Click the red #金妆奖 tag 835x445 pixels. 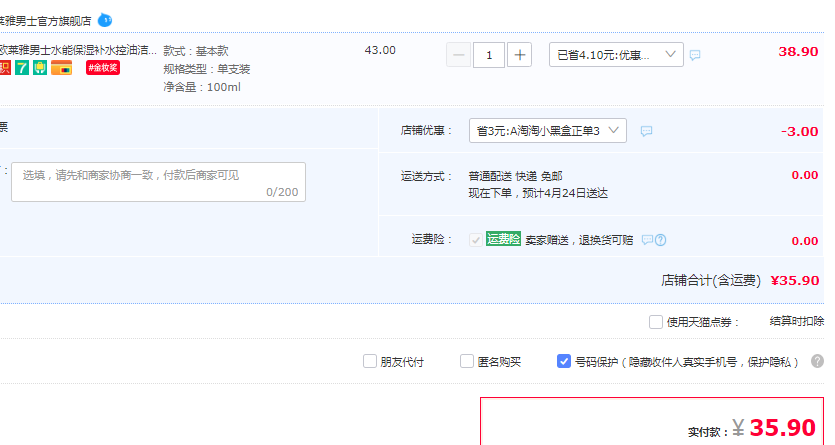tap(103, 68)
